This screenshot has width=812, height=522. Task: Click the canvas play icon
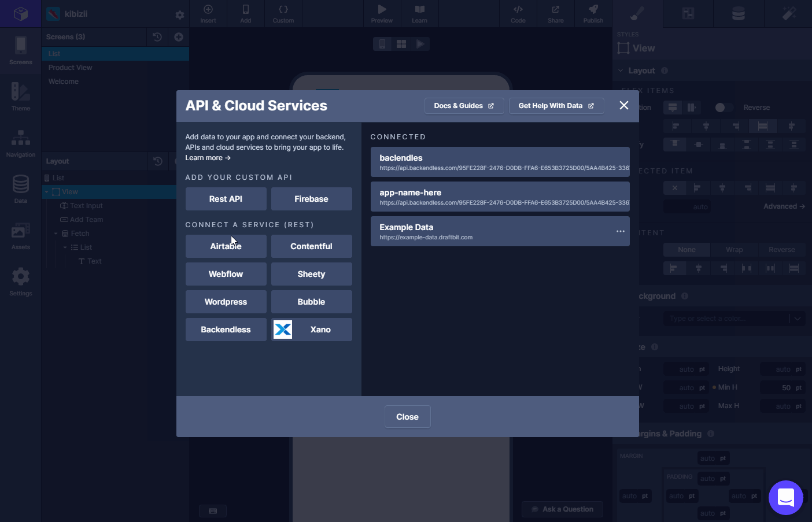pos(420,44)
